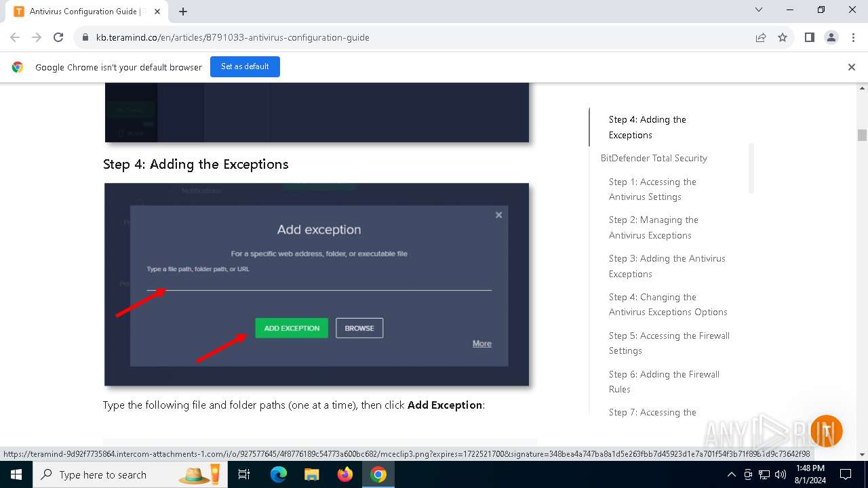Screen dimensions: 868x488
Task: Open the Windows Start menu
Action: [16, 474]
